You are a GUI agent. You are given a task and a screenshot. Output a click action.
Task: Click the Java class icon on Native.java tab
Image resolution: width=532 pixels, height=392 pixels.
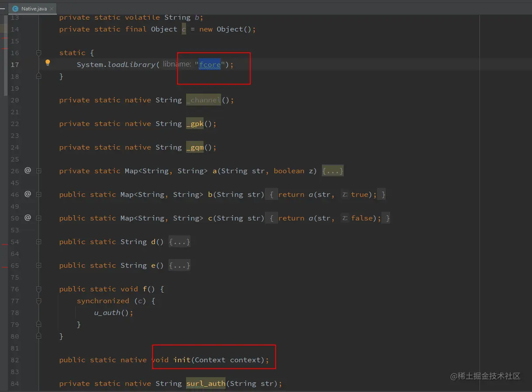[16, 8]
